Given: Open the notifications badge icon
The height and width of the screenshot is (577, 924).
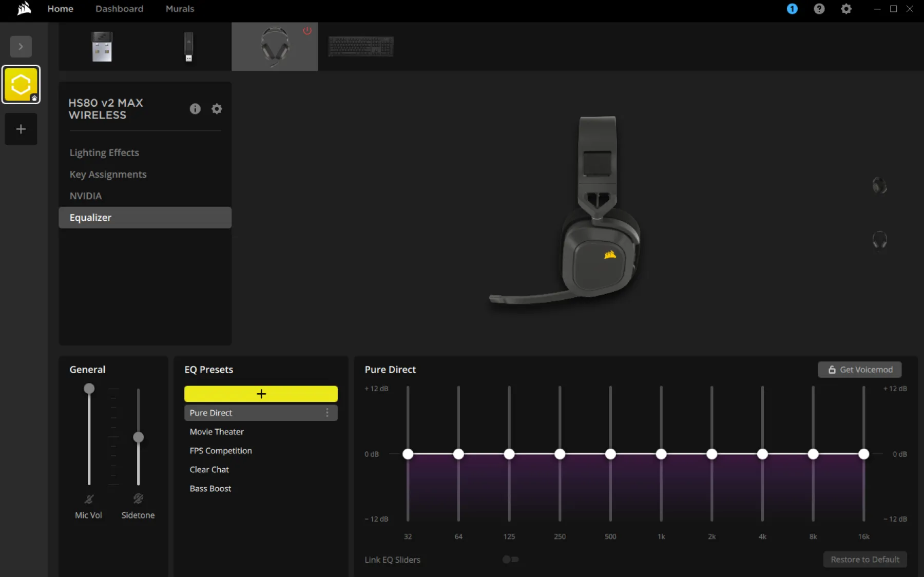Looking at the screenshot, I should point(792,9).
